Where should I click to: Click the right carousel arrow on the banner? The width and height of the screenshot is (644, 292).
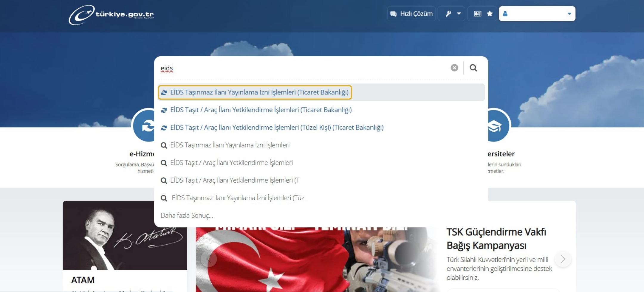click(x=563, y=259)
